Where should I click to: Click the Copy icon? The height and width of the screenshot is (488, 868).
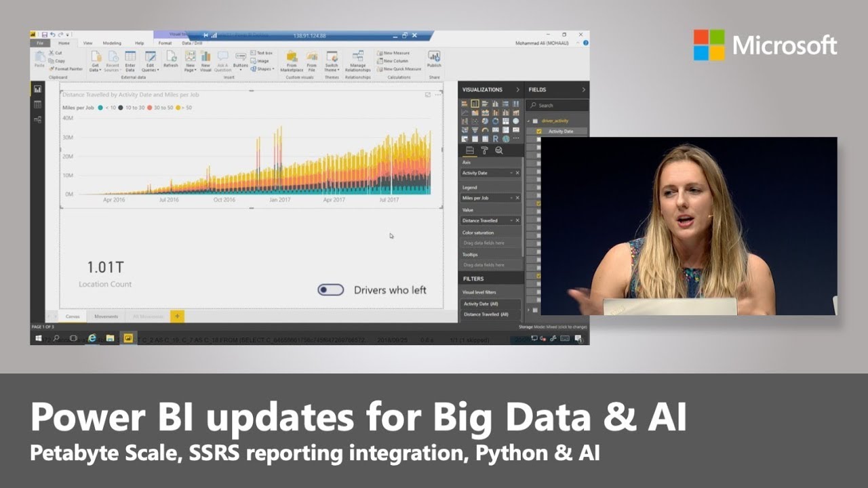pos(51,61)
